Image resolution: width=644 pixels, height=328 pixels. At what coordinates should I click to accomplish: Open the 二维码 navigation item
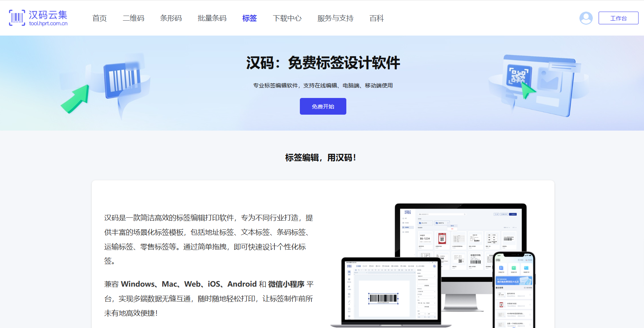click(134, 18)
